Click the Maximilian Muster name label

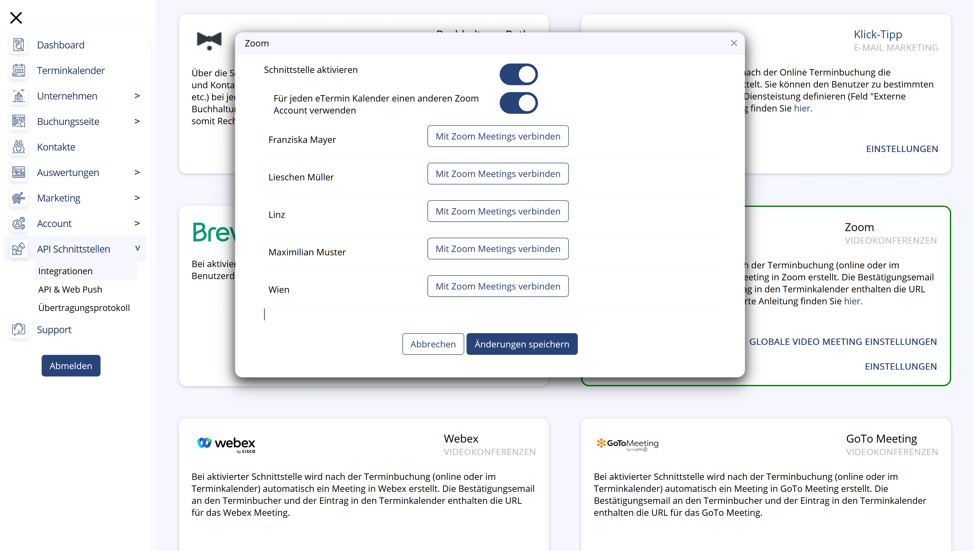[x=307, y=252]
